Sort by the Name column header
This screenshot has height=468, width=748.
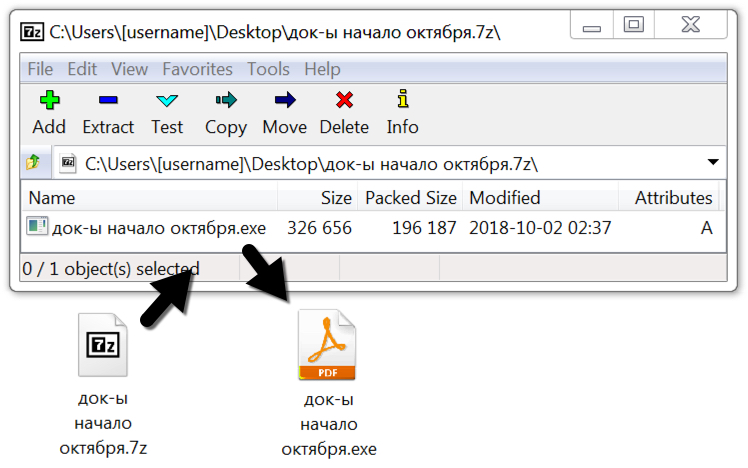point(150,198)
